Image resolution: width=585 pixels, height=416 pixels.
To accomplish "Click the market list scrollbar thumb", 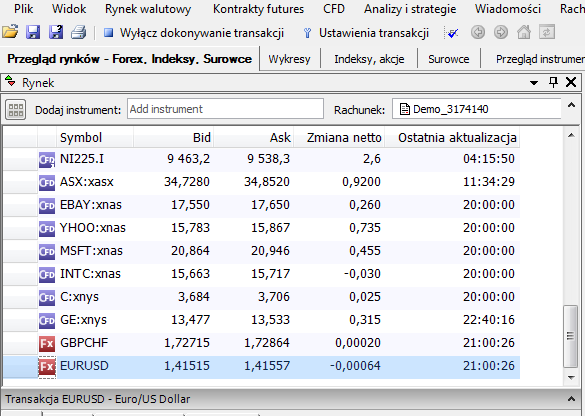I will [571, 337].
